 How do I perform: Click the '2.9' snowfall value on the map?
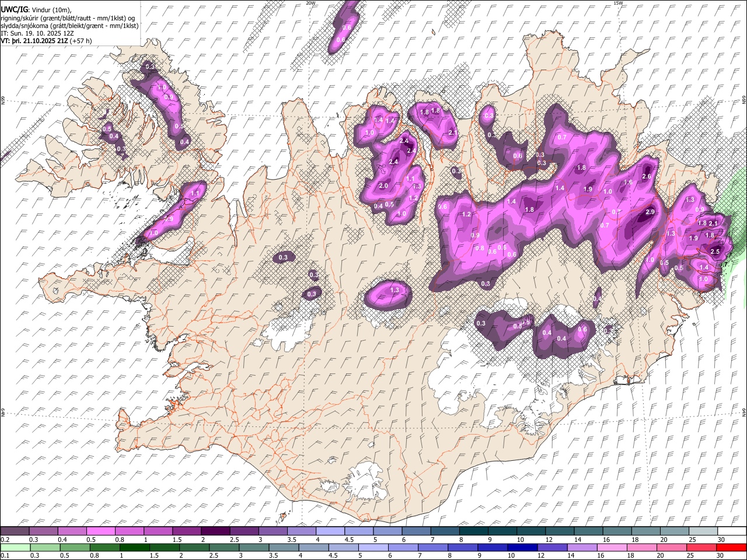(650, 212)
